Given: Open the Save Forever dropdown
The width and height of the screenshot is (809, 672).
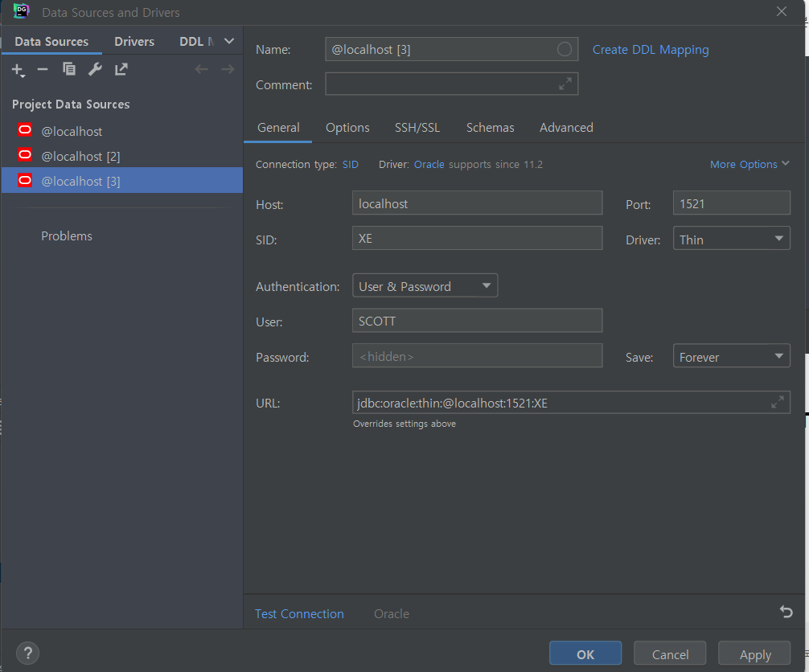Looking at the screenshot, I should tap(731, 356).
